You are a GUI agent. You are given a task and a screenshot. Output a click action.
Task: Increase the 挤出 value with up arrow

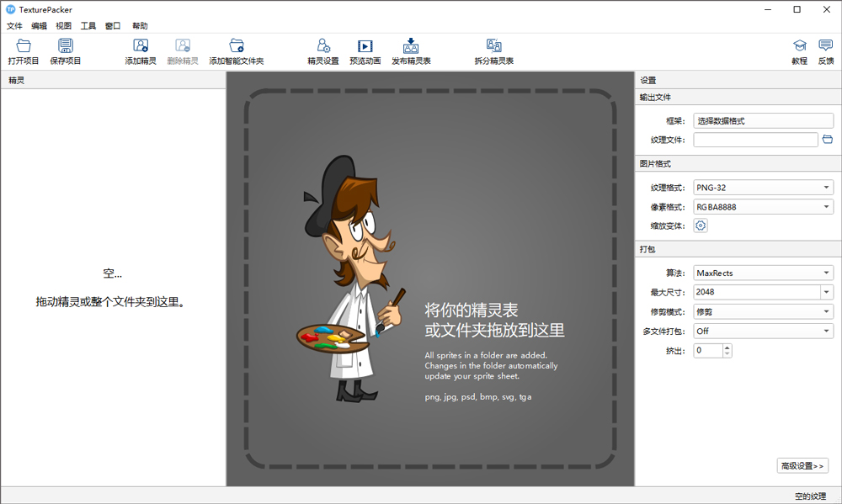[x=727, y=347]
